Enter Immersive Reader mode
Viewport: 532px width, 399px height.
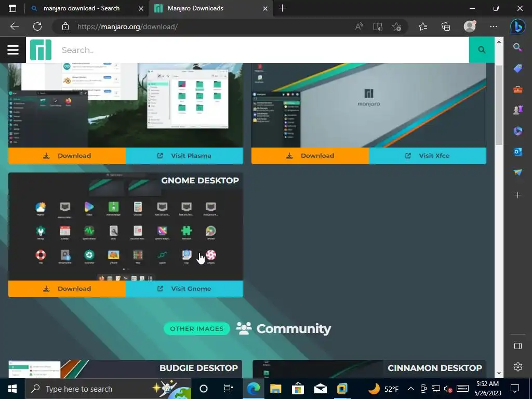[x=378, y=26]
